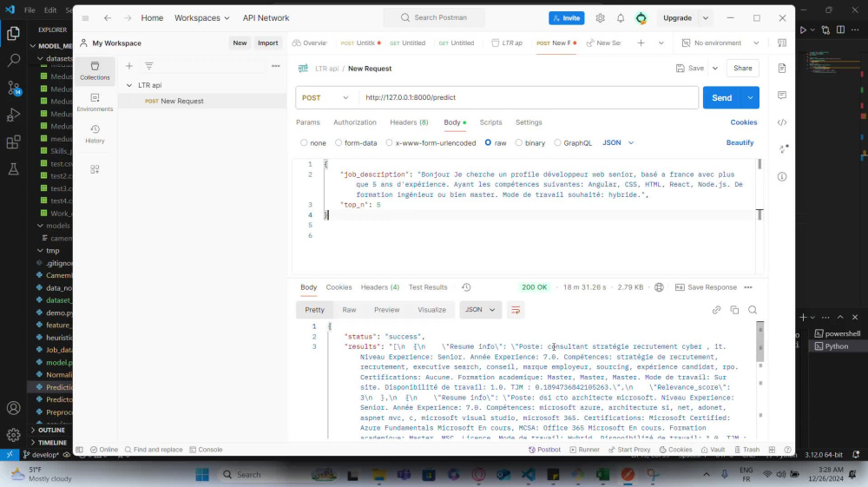Open the response history clock icon
Viewport: 868px width, 487px height.
pyautogui.click(x=466, y=287)
